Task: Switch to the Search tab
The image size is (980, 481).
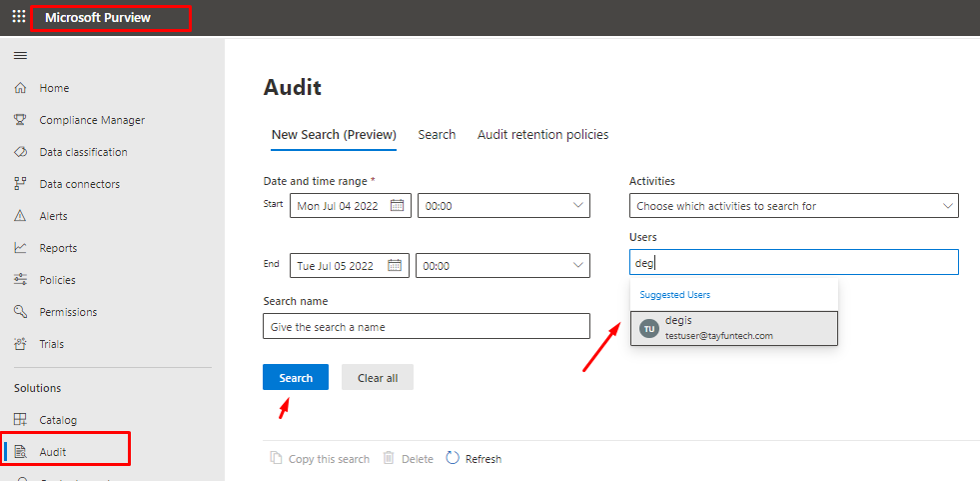Action: [437, 134]
